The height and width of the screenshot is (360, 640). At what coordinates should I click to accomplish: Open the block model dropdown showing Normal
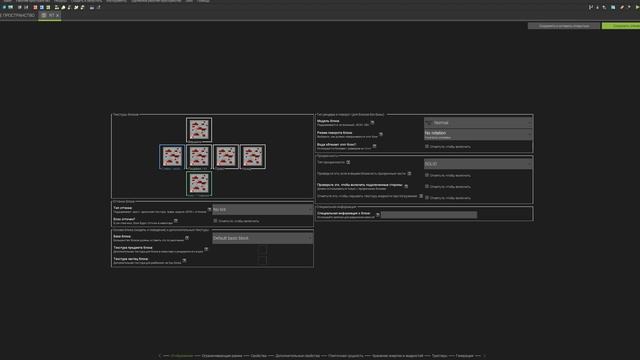pos(478,122)
